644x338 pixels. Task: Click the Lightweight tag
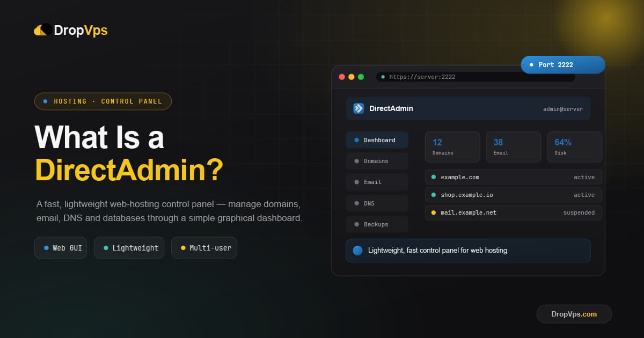click(129, 248)
